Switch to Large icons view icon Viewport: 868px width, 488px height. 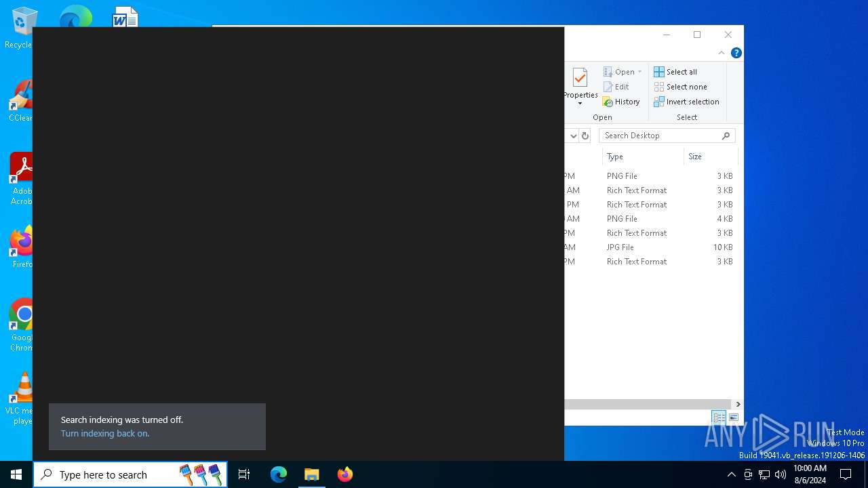tap(734, 418)
